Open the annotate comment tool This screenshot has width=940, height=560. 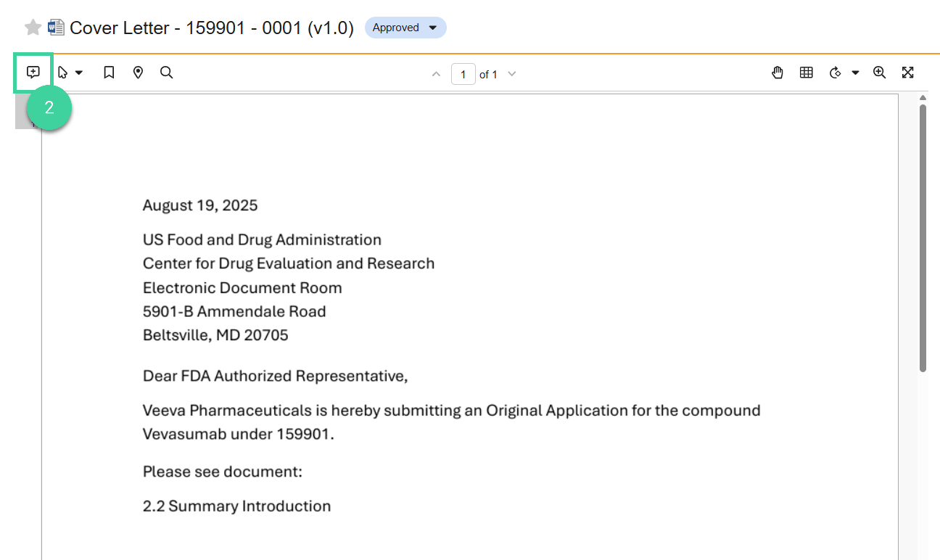click(33, 72)
